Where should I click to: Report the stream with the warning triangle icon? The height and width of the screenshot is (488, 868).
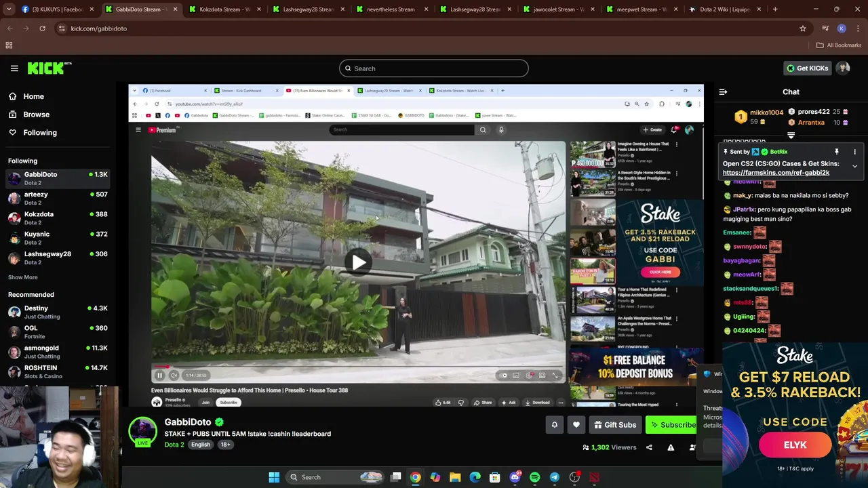671,447
